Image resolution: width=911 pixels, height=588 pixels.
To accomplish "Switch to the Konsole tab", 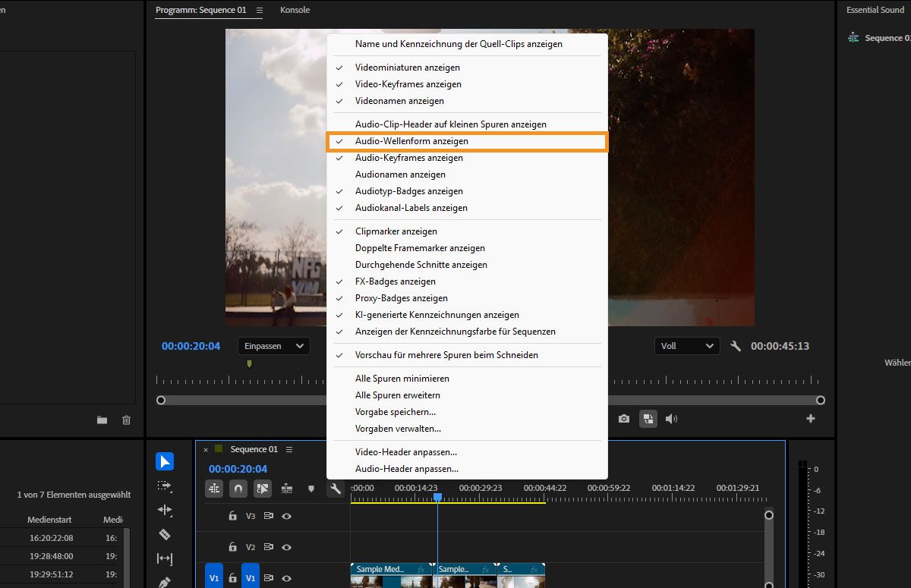I will coord(295,10).
